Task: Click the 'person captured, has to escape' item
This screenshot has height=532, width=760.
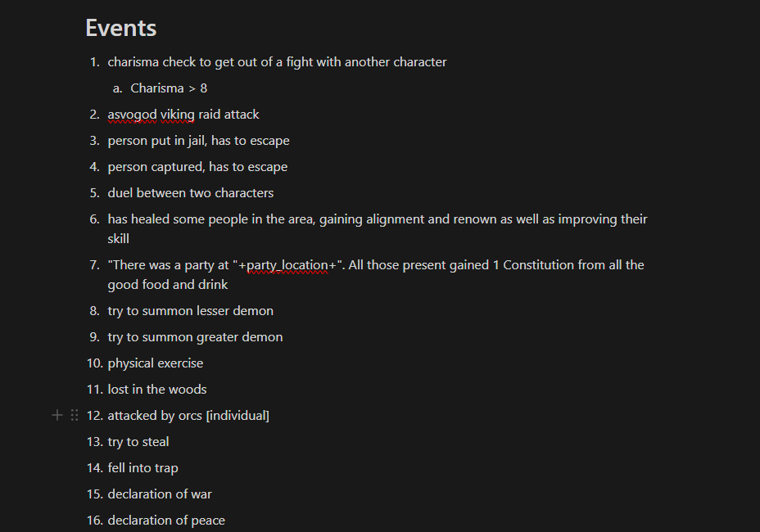Action: [197, 167]
